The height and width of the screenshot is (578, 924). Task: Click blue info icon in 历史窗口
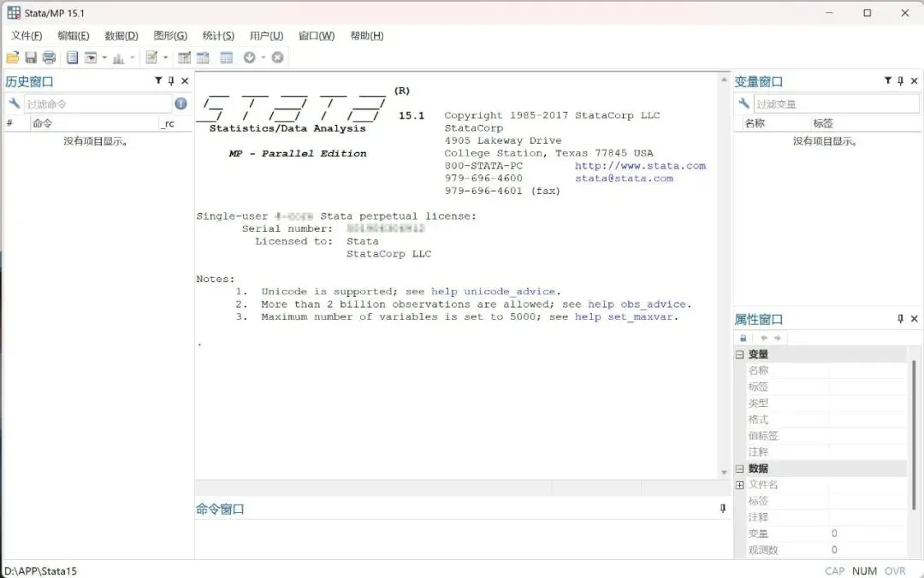tap(181, 103)
